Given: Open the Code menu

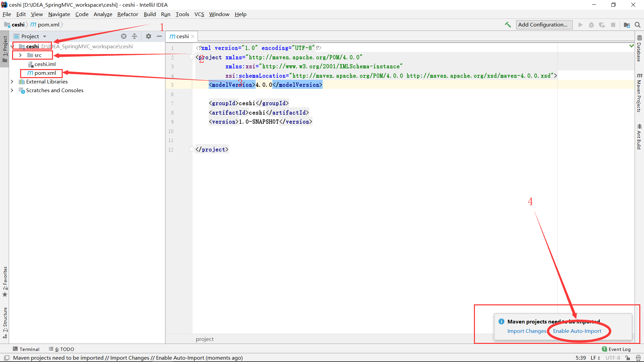Looking at the screenshot, I should tap(82, 14).
